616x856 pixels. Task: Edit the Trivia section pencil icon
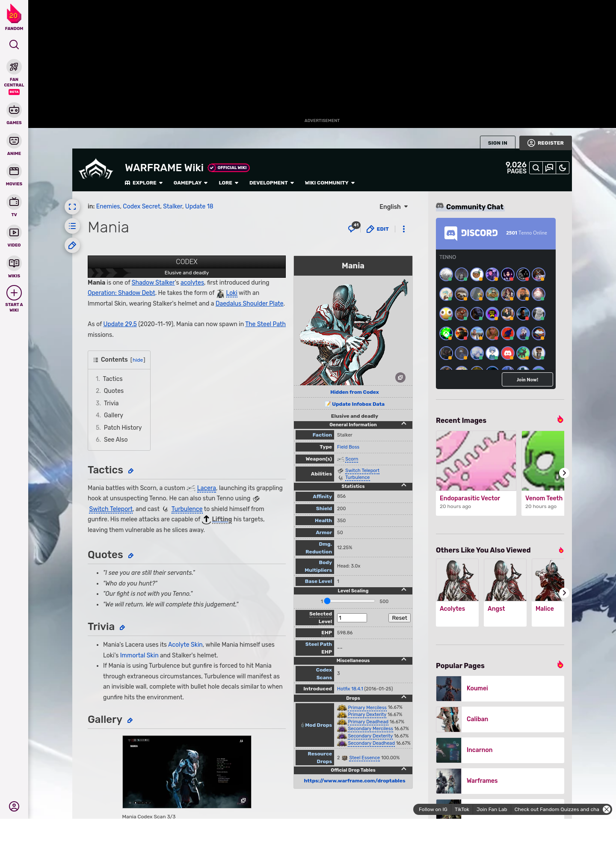pos(122,627)
